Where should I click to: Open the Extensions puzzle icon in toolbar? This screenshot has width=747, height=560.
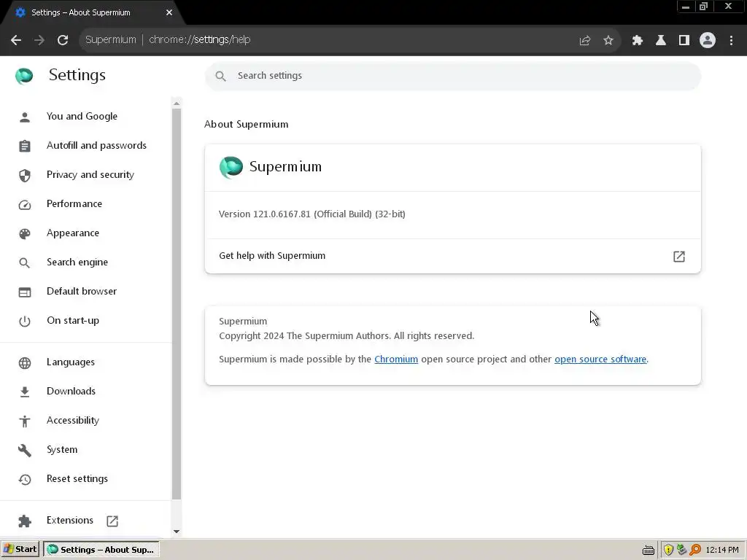pos(637,41)
